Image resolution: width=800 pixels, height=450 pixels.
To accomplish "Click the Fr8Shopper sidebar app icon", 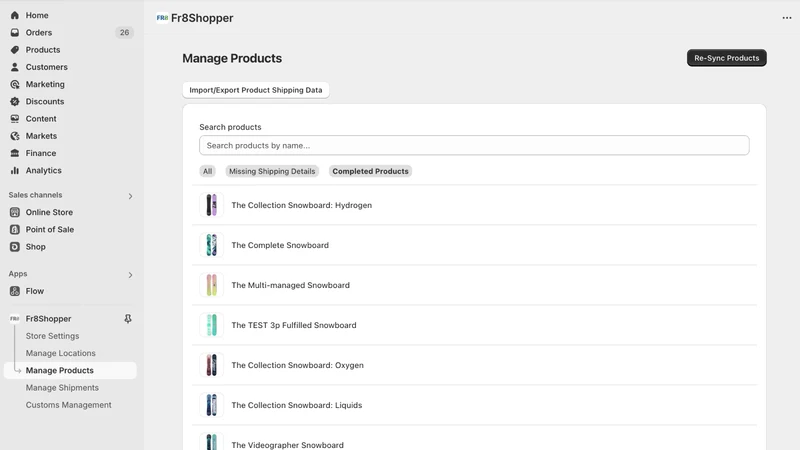I will 15,319.
